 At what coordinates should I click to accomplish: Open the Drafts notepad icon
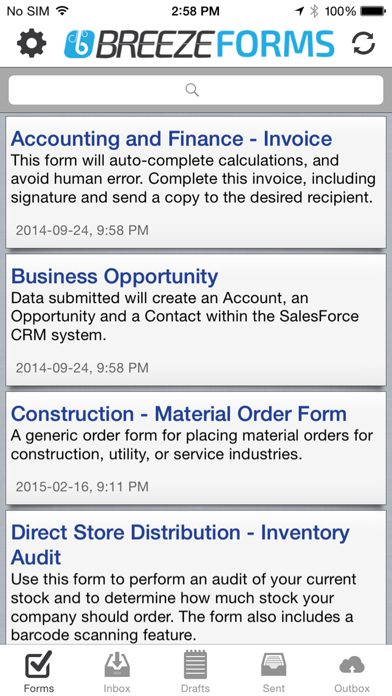click(x=195, y=664)
